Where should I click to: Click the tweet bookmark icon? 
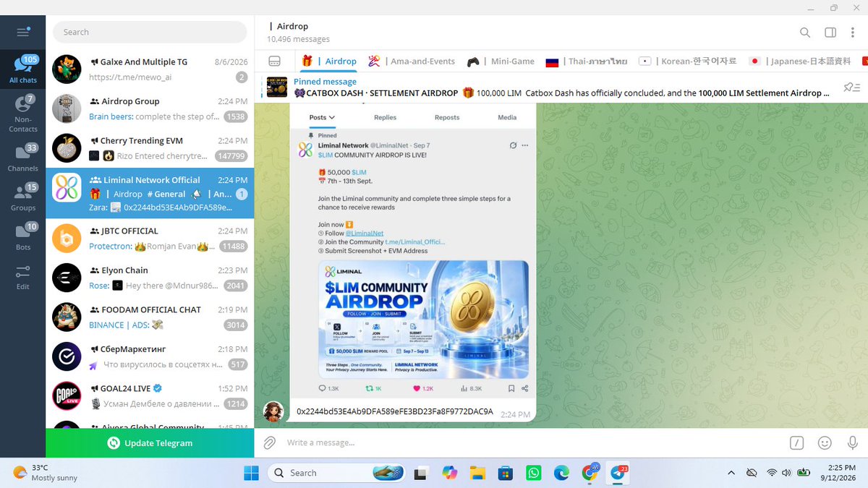(x=511, y=388)
